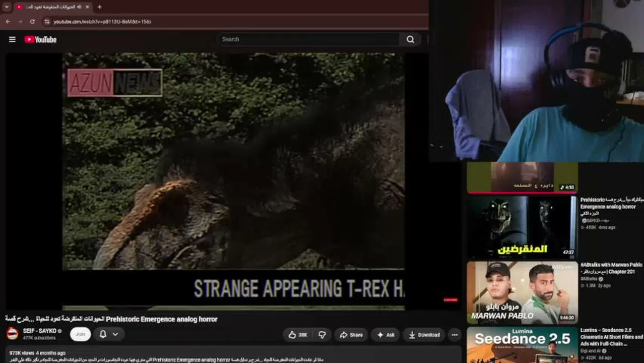Image resolution: width=644 pixels, height=363 pixels.
Task: Open a new browser tab
Action: pyautogui.click(x=99, y=7)
